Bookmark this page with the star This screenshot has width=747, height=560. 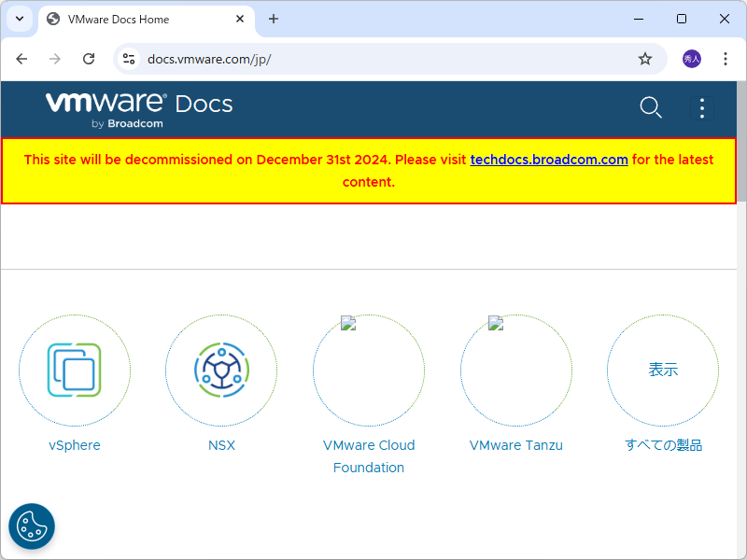point(645,58)
